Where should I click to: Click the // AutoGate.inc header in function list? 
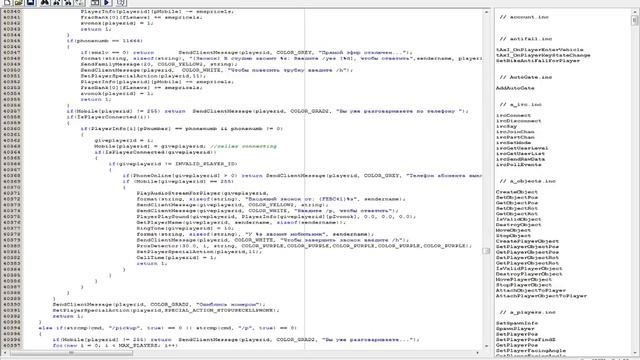pos(526,77)
